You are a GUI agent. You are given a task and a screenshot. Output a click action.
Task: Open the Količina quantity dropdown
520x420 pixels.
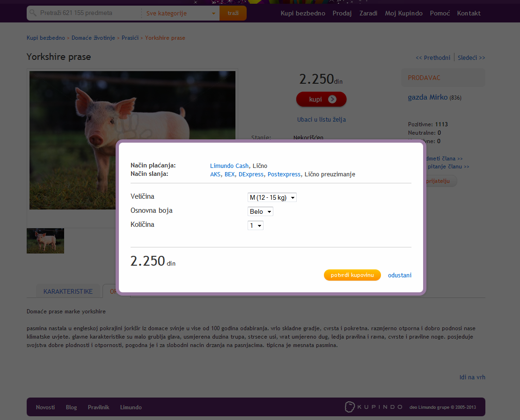coord(256,226)
